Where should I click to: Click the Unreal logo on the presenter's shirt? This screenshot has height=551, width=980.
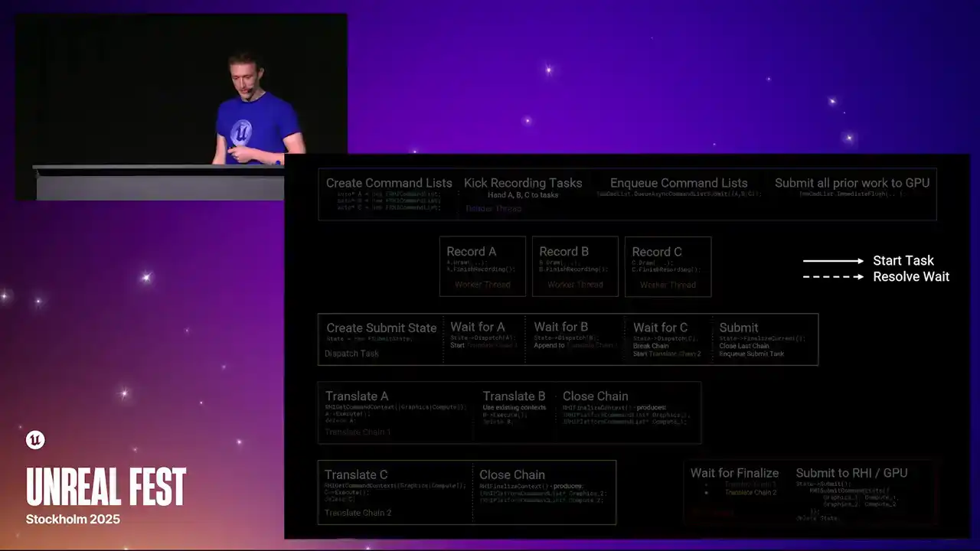point(241,132)
